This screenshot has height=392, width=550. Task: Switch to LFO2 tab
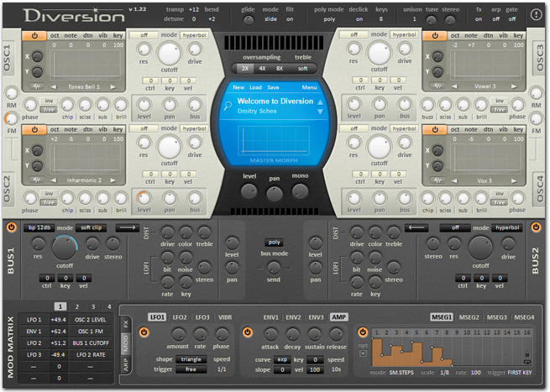point(180,317)
